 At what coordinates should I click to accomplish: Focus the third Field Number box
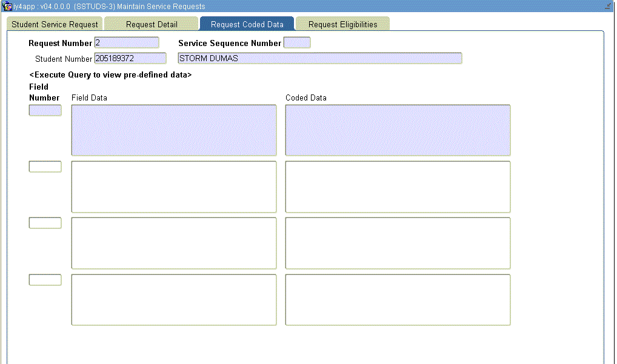click(x=45, y=223)
